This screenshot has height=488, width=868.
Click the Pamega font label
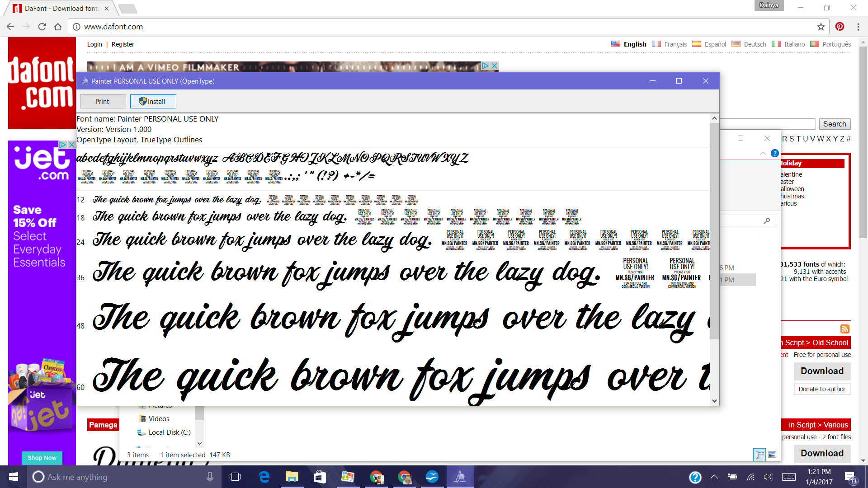coord(103,425)
